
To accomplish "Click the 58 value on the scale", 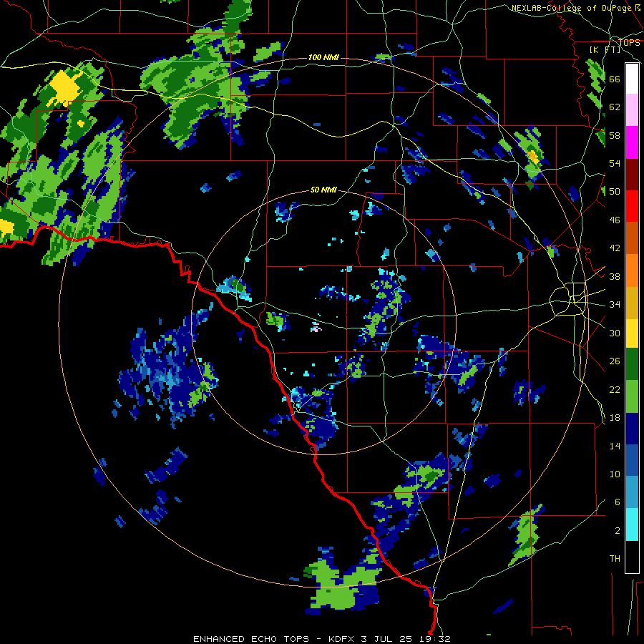I will tap(615, 135).
